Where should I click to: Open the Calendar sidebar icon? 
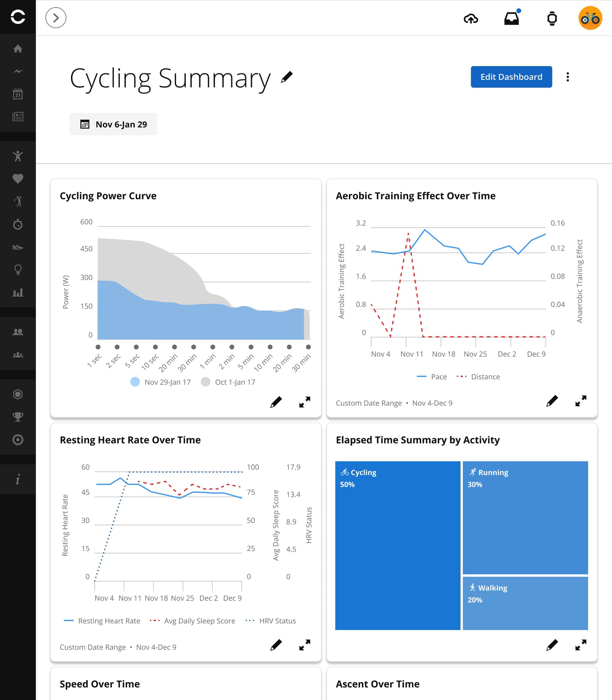(18, 94)
